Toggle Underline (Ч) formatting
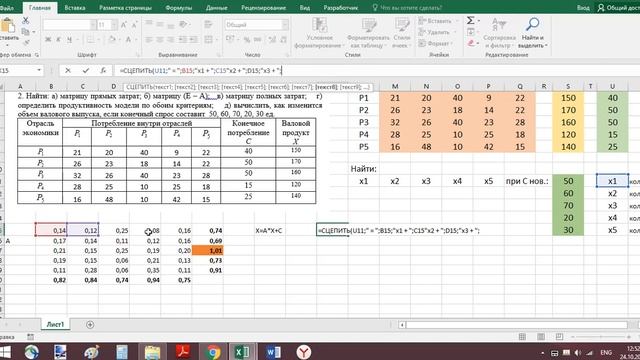 click(x=69, y=40)
